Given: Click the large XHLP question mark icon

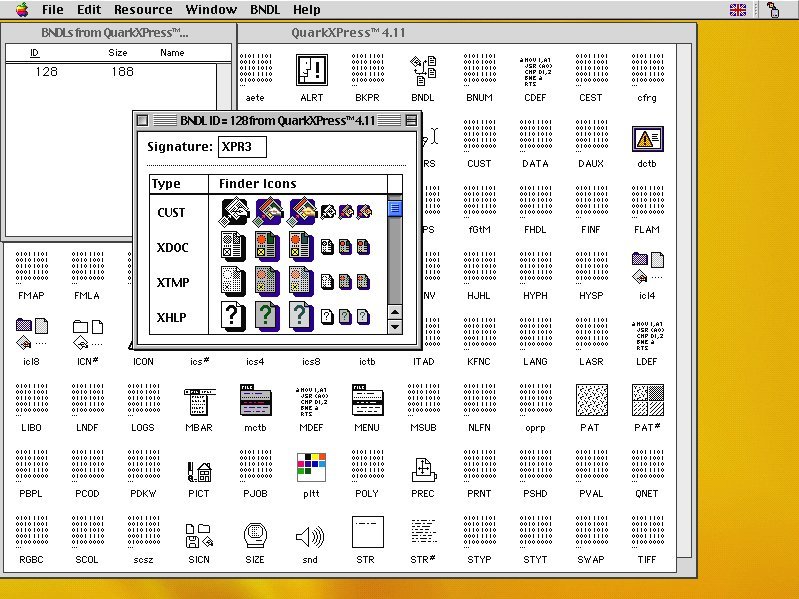Looking at the screenshot, I should (x=233, y=316).
